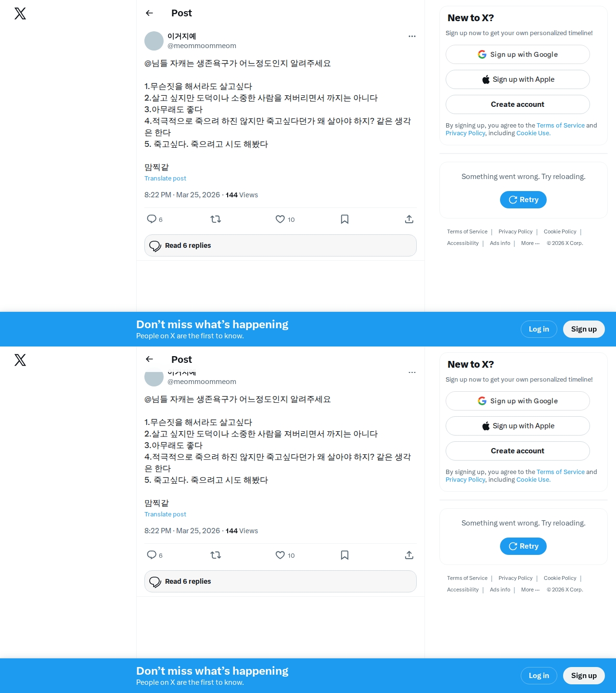Click Sign up on the lower blue banner
The width and height of the screenshot is (616, 693).
tap(584, 676)
